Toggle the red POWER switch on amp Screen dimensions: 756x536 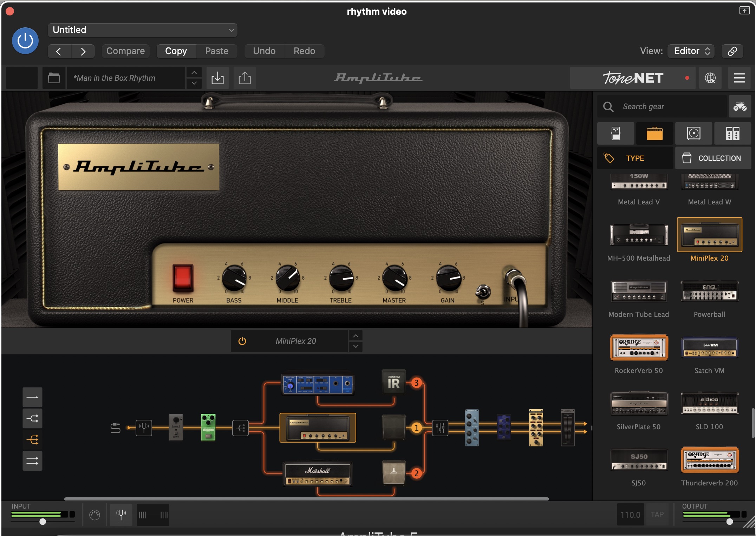point(183,278)
